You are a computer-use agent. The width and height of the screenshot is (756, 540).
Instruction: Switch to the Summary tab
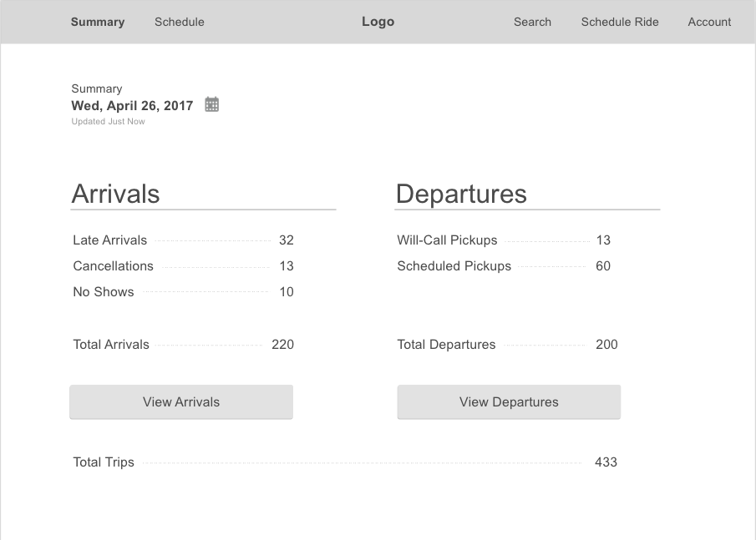tap(98, 22)
